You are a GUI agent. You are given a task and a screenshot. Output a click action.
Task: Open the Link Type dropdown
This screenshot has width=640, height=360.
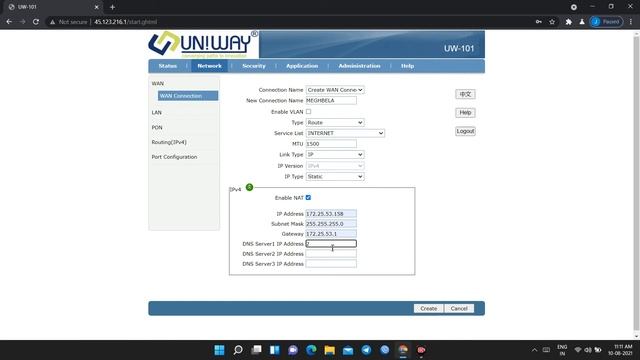pos(335,155)
